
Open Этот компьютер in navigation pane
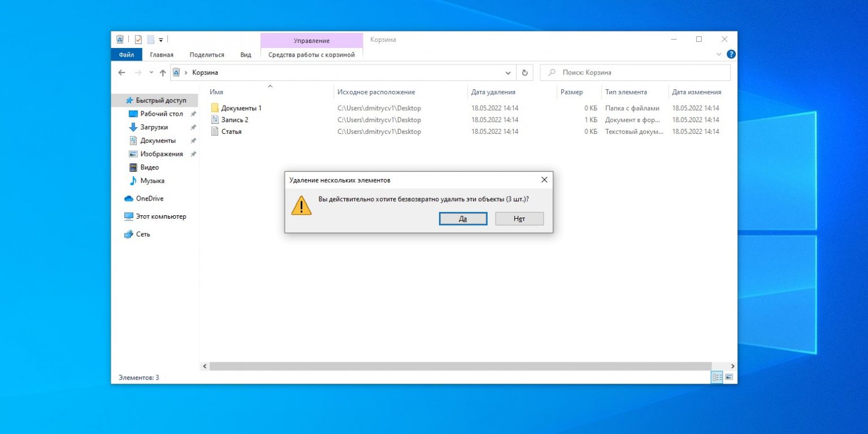click(160, 216)
